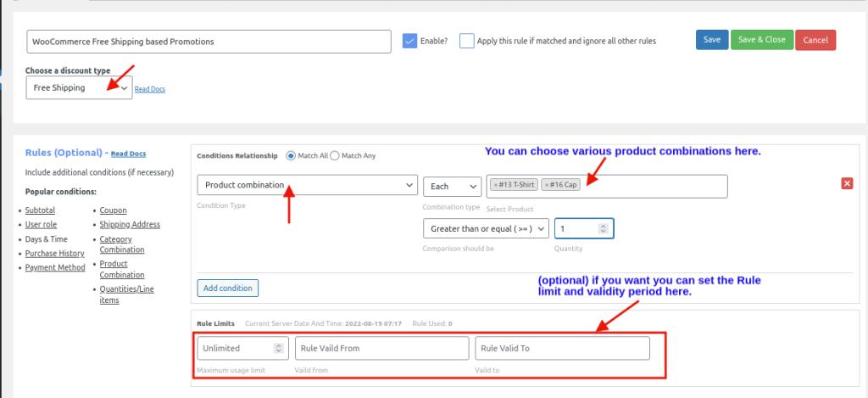
Task: Remove the #16 Cap product tag
Action: click(x=547, y=186)
